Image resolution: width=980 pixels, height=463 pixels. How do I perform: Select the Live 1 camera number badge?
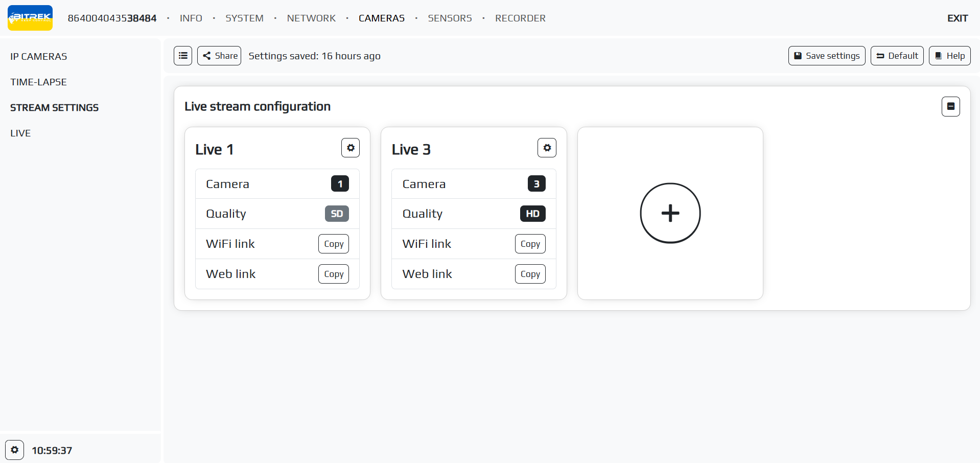(x=340, y=184)
